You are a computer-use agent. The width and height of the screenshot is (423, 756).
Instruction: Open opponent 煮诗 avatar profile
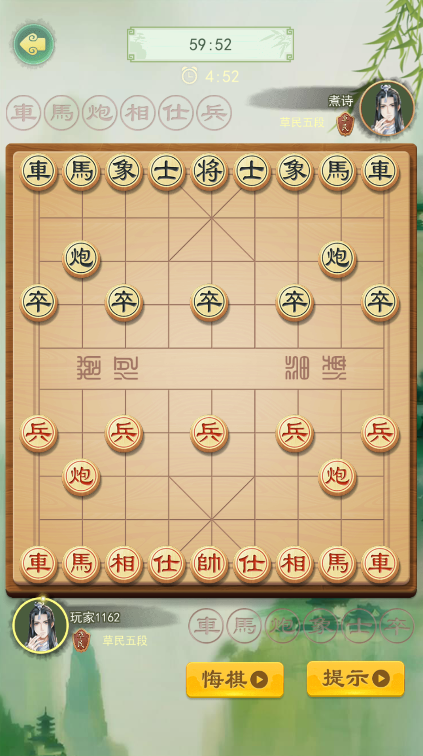point(387,108)
